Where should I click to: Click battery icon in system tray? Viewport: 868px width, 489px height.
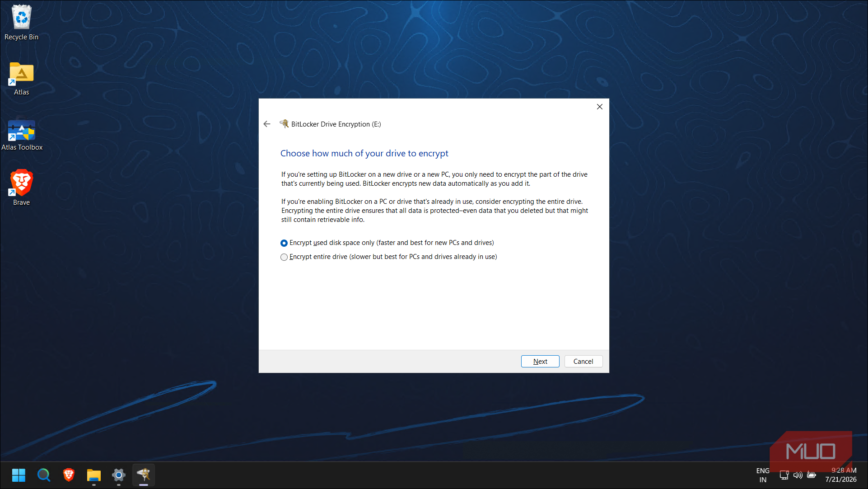click(x=812, y=475)
